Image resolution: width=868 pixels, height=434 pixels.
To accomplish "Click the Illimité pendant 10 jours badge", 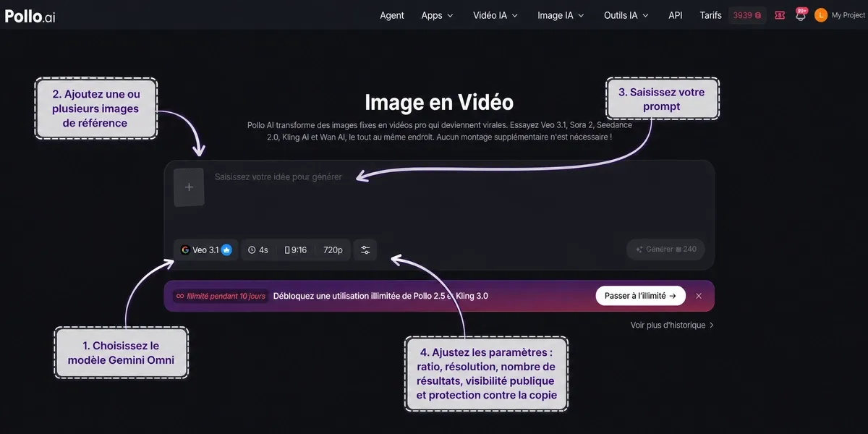I will pyautogui.click(x=220, y=296).
